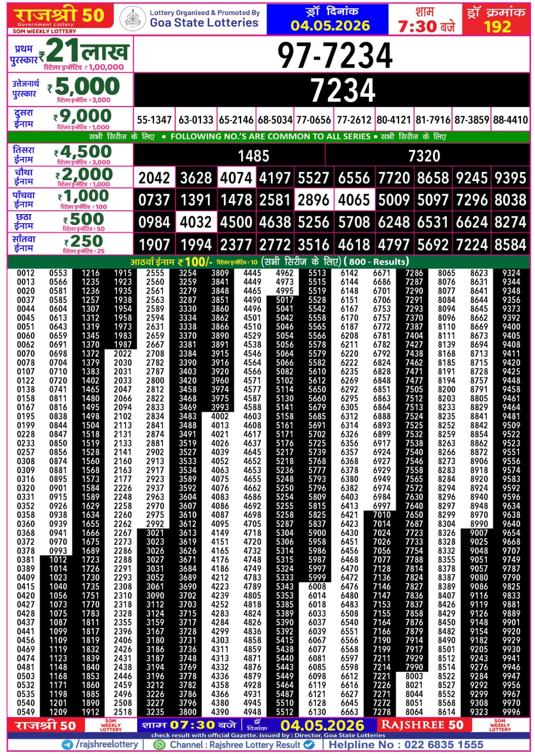Viewport: 535px width, 756px height.
Task: Click the ₹500 sixth prize amount
Action: pyautogui.click(x=84, y=219)
